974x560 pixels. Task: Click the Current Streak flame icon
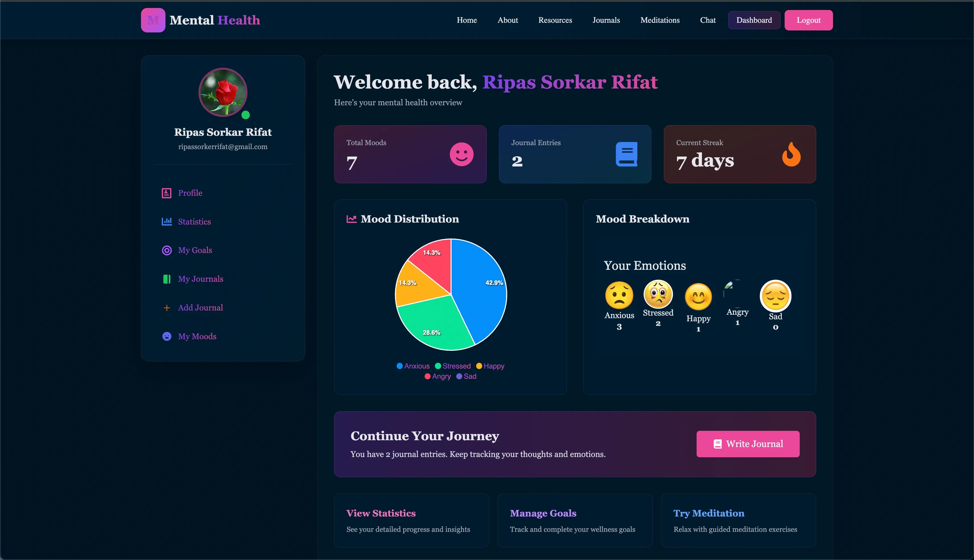[791, 154]
